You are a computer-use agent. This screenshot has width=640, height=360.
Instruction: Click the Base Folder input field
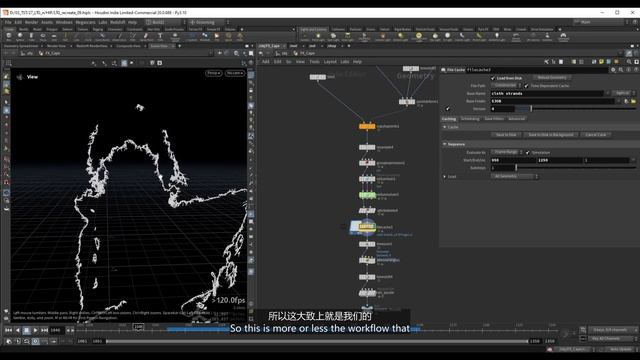point(553,101)
